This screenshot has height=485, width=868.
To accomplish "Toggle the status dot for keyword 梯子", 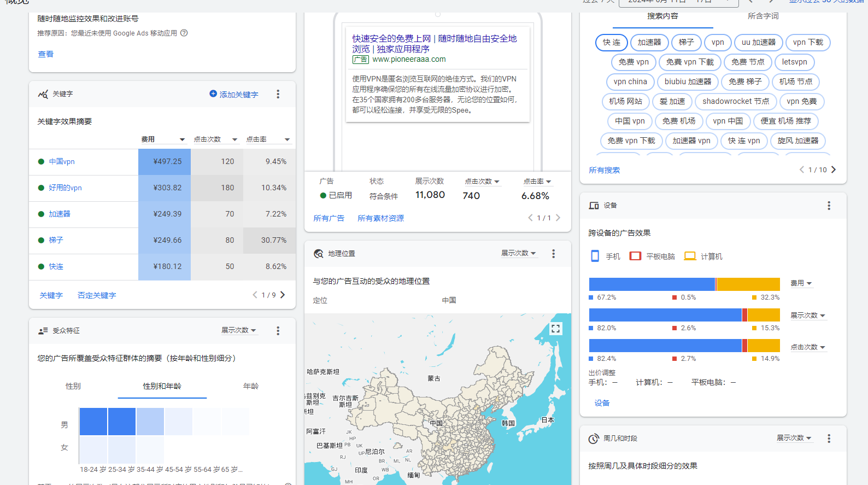I will (41, 241).
